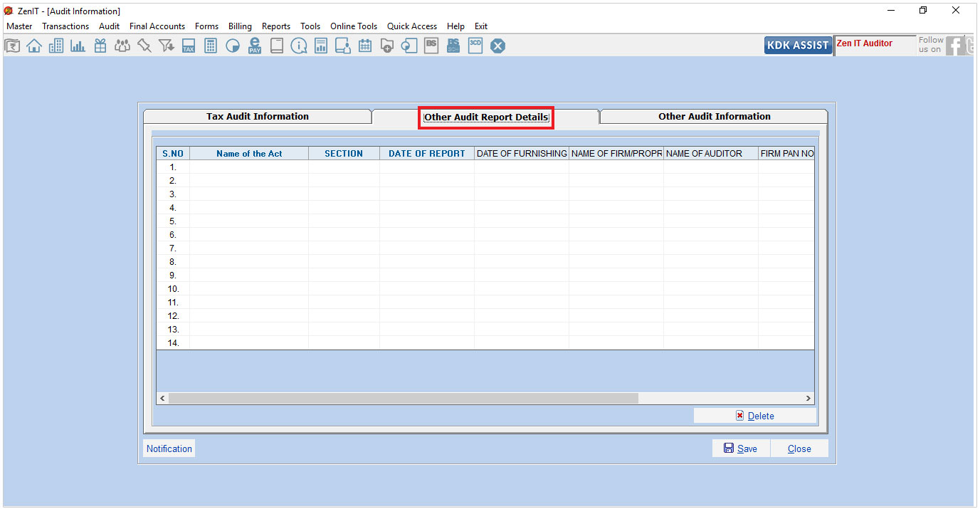980x509 pixels.
Task: Click the rupee banknote toolbar icon
Action: [x=12, y=46]
